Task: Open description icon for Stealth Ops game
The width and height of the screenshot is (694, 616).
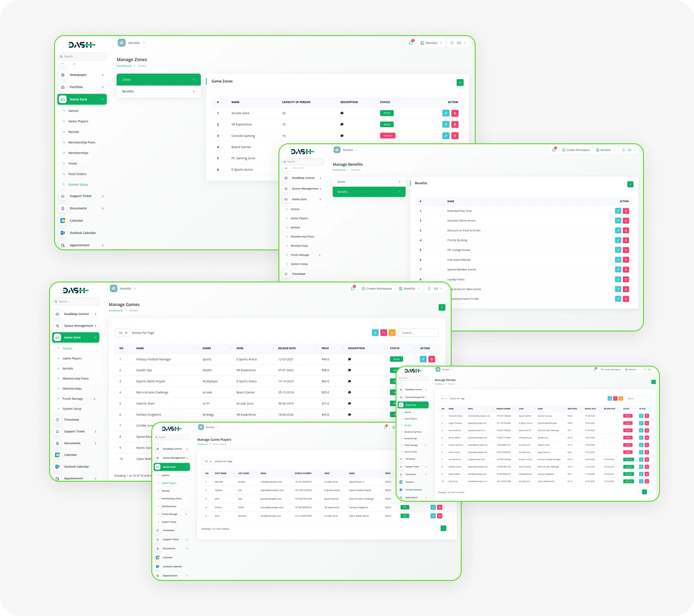Action: tap(349, 371)
